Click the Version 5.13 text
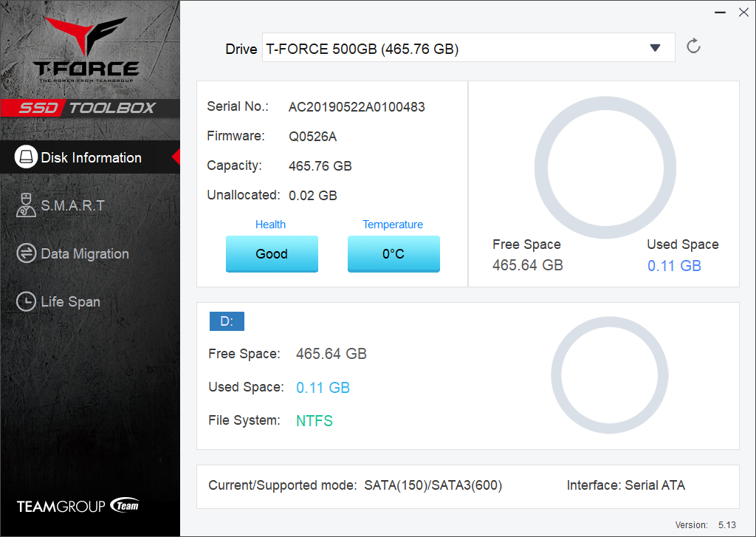Screen dimensions: 756x537 [705, 525]
